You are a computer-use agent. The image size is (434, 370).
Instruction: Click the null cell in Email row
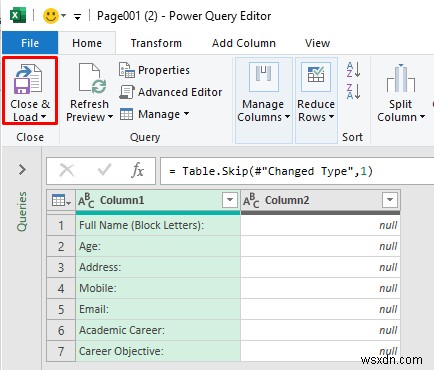coord(320,309)
